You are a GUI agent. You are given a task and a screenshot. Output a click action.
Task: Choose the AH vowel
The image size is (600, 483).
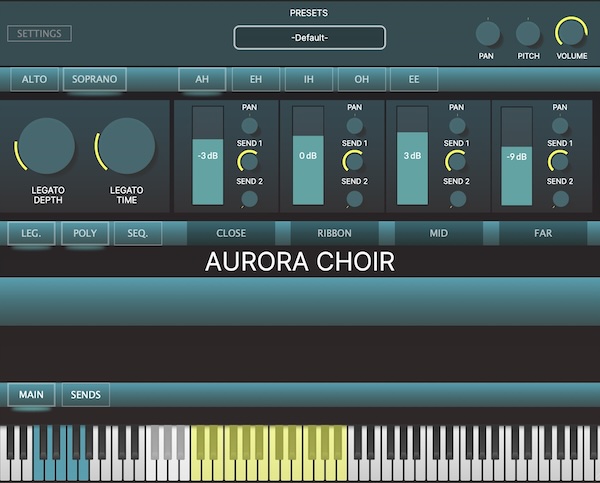coord(202,79)
